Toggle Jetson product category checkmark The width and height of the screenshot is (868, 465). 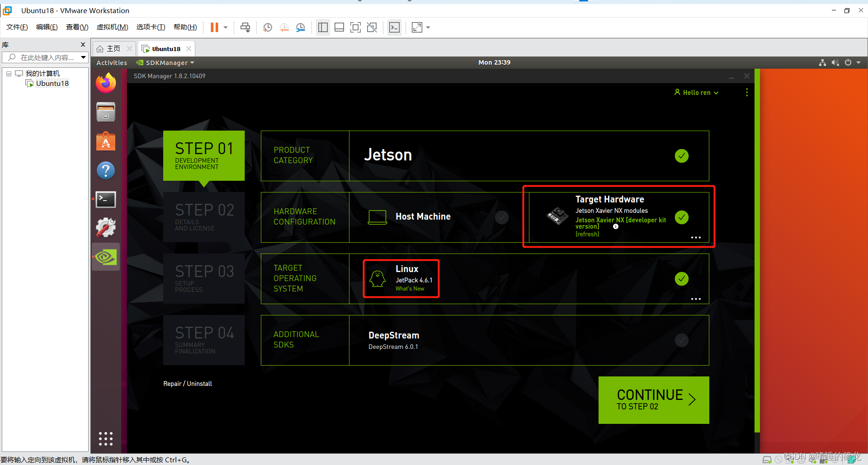[681, 156]
